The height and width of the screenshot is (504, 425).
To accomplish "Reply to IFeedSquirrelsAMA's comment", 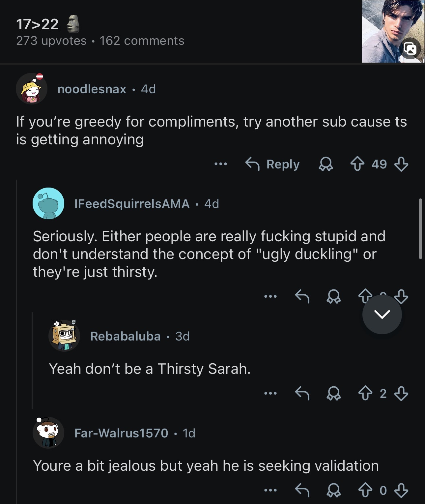I will [x=302, y=296].
